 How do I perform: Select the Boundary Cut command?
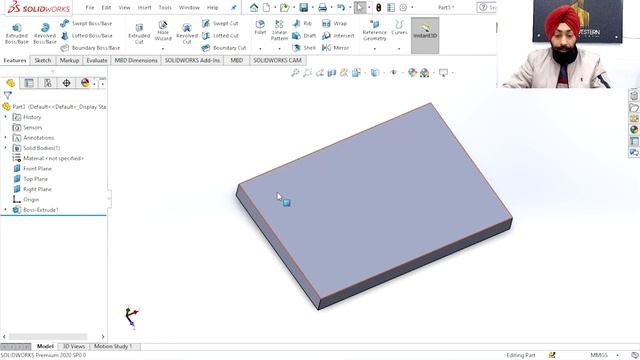(x=224, y=48)
